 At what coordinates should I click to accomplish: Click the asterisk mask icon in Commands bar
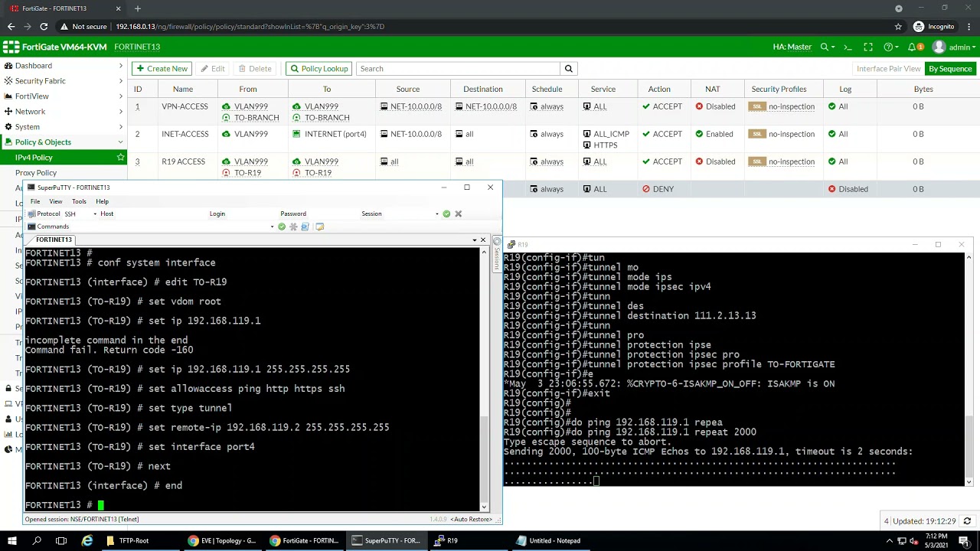[293, 227]
